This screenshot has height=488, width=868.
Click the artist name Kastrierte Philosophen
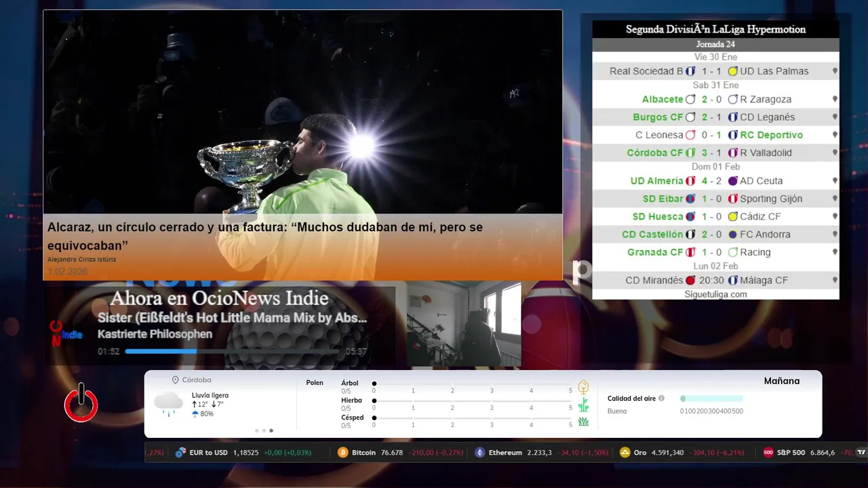click(x=155, y=334)
